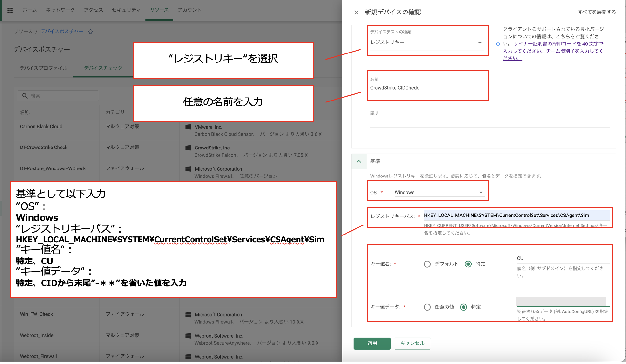Collapse the 基準 section chevron

(359, 161)
